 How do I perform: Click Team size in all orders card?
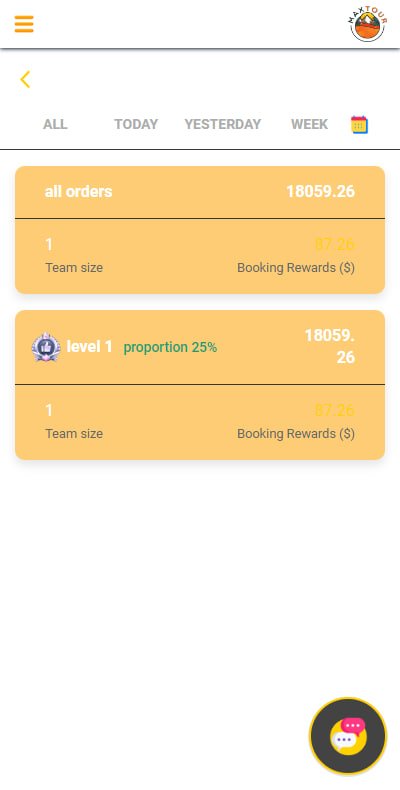tap(74, 268)
